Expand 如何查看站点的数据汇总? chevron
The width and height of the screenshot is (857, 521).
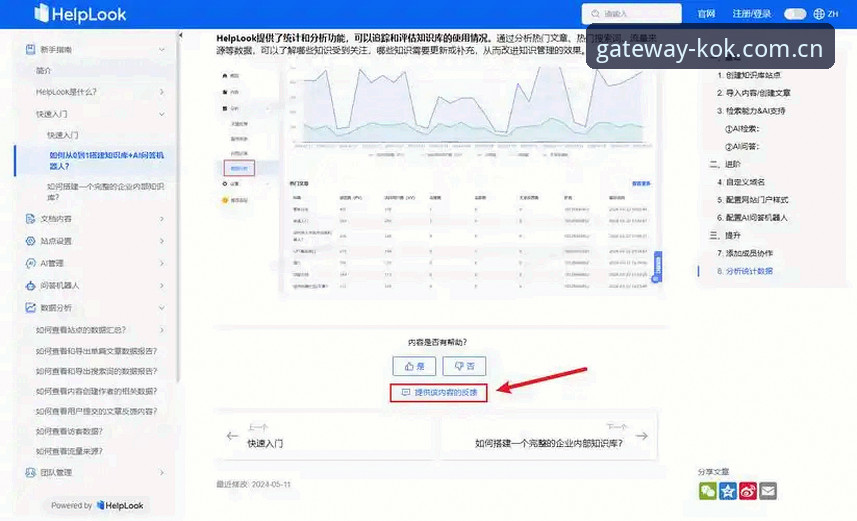(162, 330)
